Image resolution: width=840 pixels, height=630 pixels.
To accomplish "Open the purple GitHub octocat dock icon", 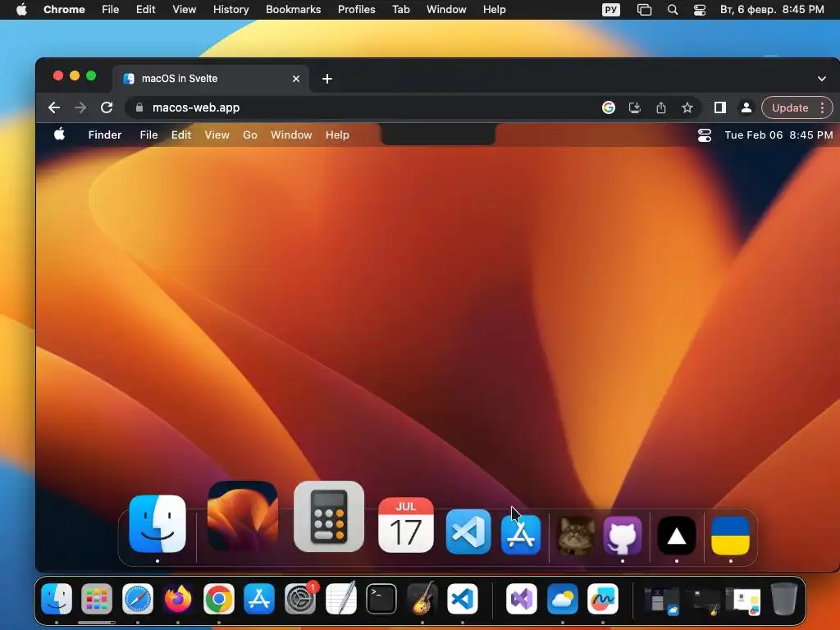I will (x=623, y=535).
